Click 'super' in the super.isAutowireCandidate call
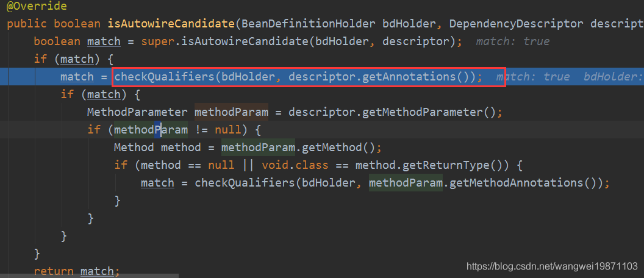The width and height of the screenshot is (644, 278). [158, 41]
